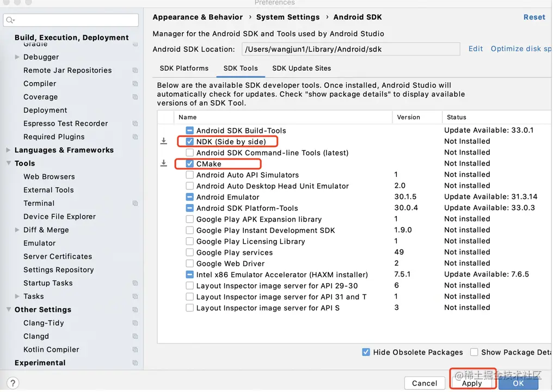Screen dimensions: 553x392
Task: Click project-level icon next to Clangd
Action: (135, 336)
